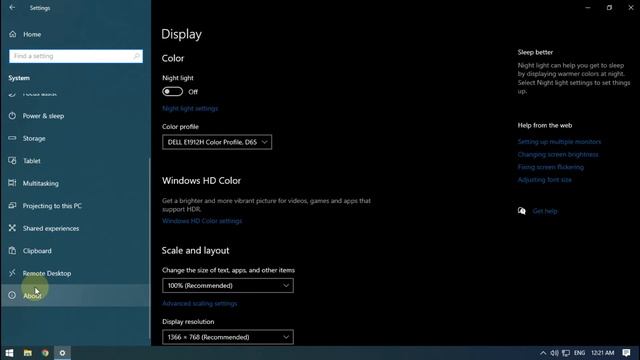The image size is (640, 360).
Task: Open the About page
Action: [75, 296]
